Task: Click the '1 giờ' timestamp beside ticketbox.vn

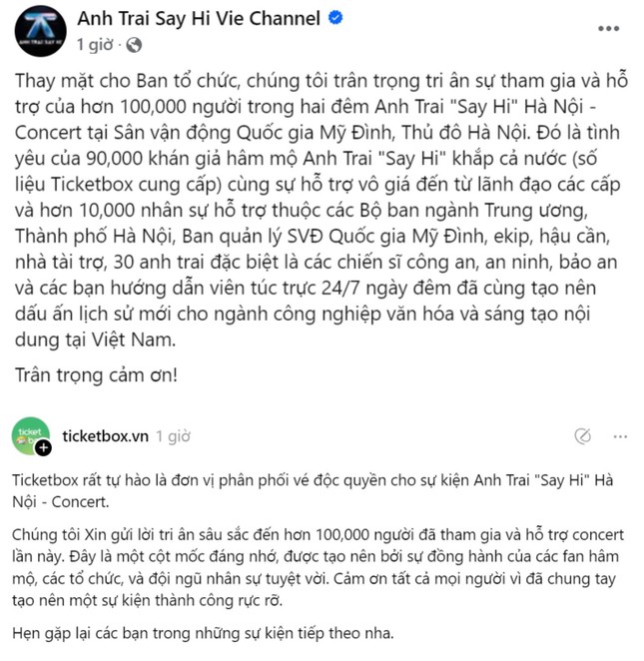Action: point(173,436)
